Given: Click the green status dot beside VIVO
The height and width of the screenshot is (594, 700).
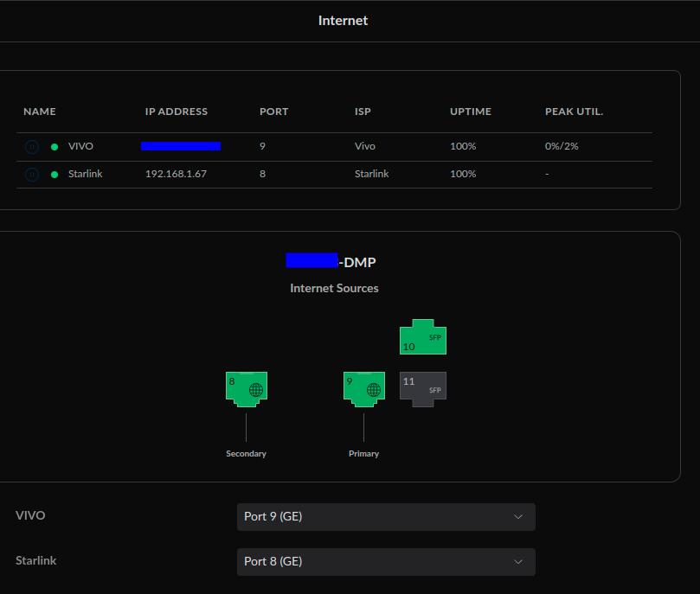Looking at the screenshot, I should click(55, 147).
